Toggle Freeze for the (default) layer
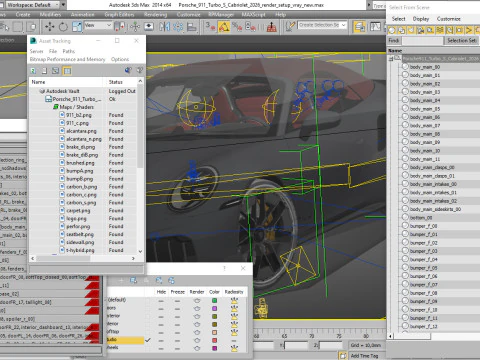This screenshot has width=480, height=360. (x=177, y=301)
